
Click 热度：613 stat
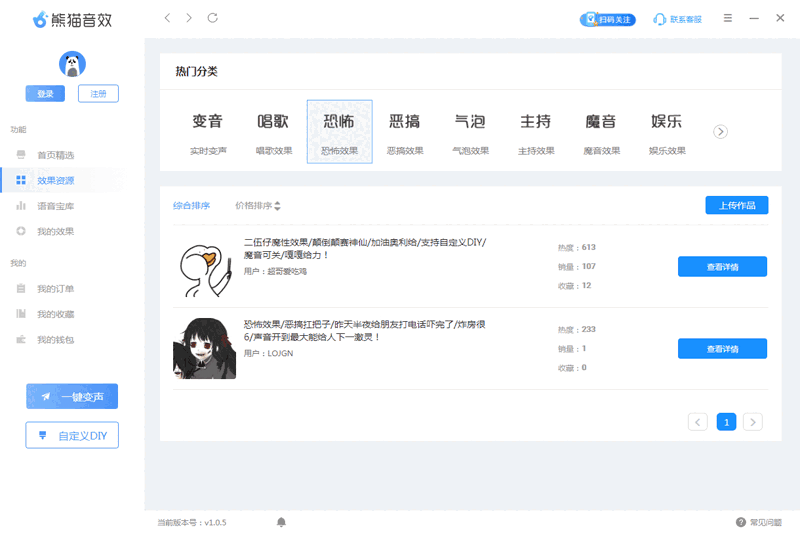[577, 247]
